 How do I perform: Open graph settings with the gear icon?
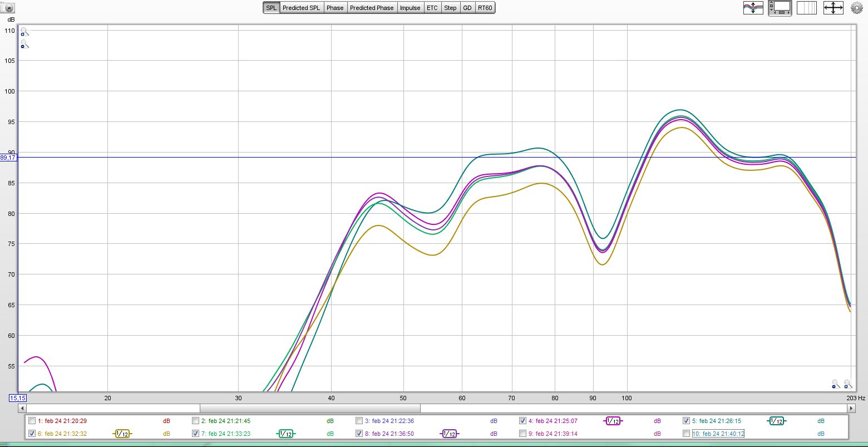(x=856, y=8)
